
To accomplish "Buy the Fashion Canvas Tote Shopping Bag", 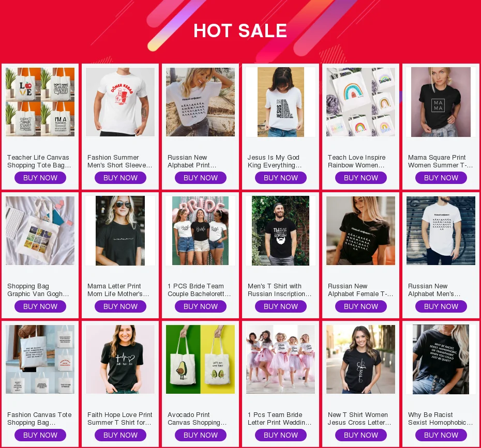I will click(40, 435).
